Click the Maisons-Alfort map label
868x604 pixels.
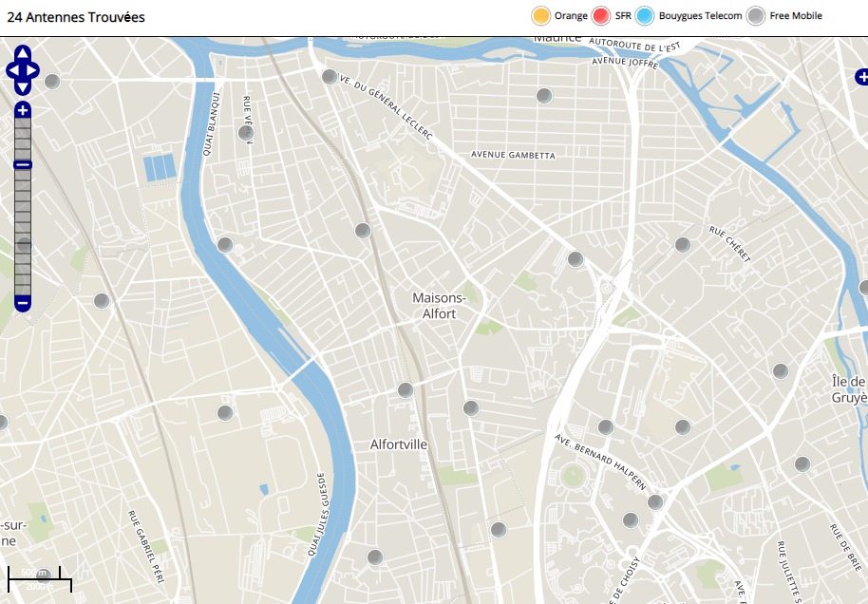pyautogui.click(x=434, y=305)
